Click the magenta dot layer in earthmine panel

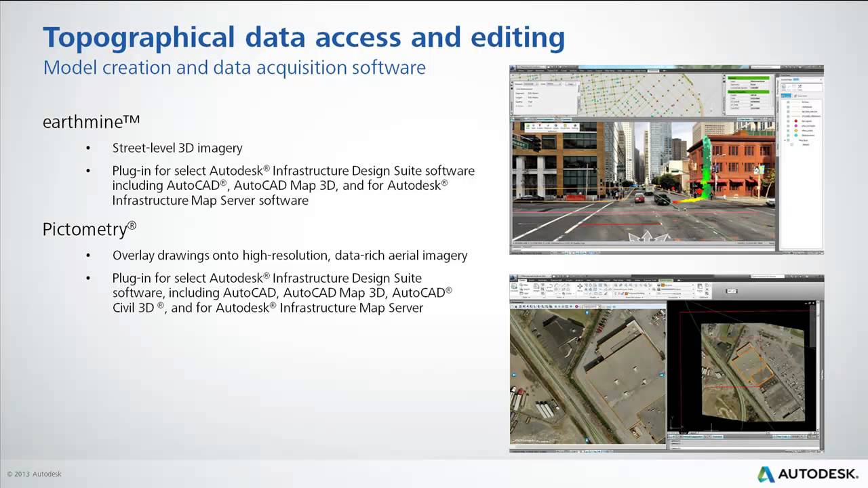coord(796,126)
